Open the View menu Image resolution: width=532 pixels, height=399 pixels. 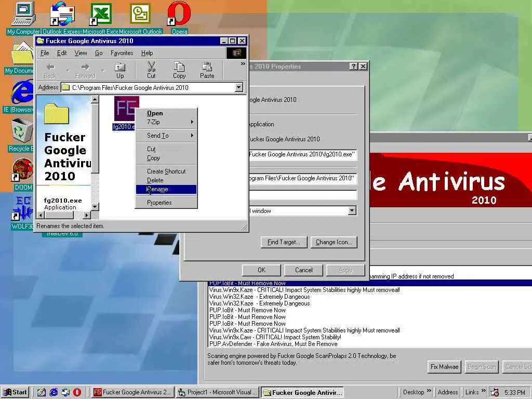pos(81,53)
